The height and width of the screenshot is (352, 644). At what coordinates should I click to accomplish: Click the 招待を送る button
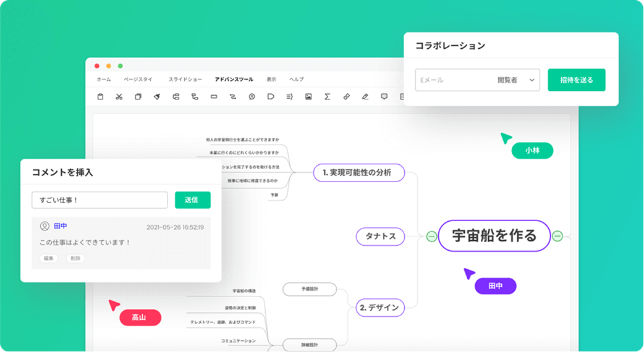(x=576, y=80)
